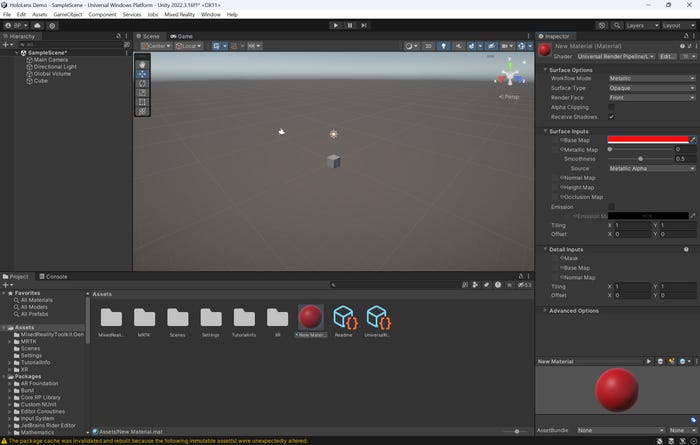700x445 pixels.
Task: Uncheck the Receive Shadows checkbox
Action: (611, 117)
